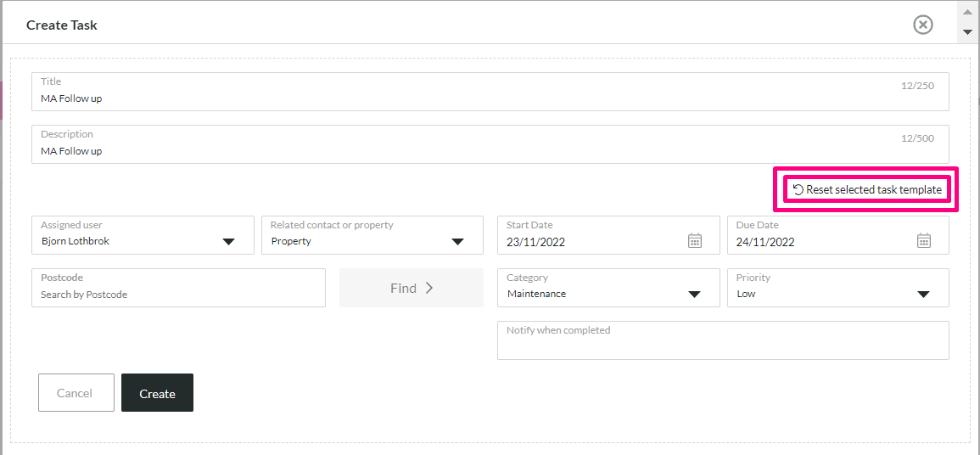Click the scrollbar down arrow
Screen dimensions: 980x455
968,32
